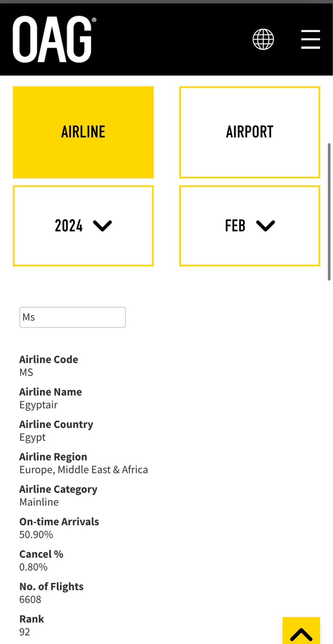Click the 50.90% on-time arrivals value
The height and width of the screenshot is (644, 333).
click(x=36, y=535)
